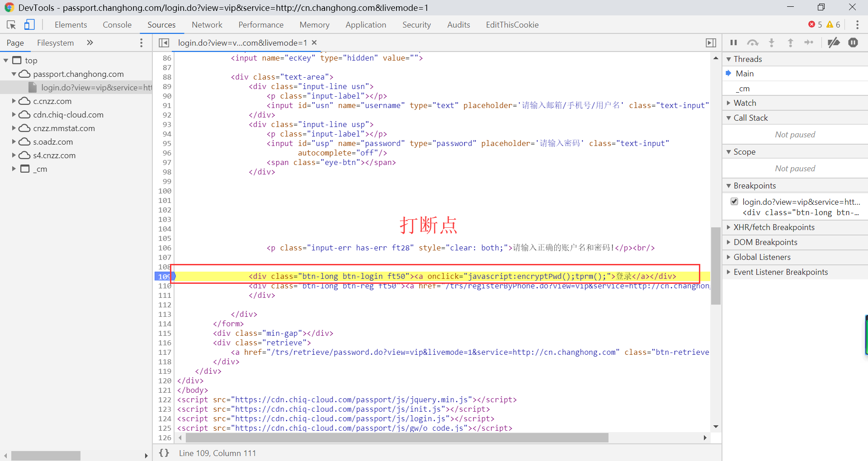Close the login.do editor file tab
This screenshot has height=461, width=868.
click(314, 42)
